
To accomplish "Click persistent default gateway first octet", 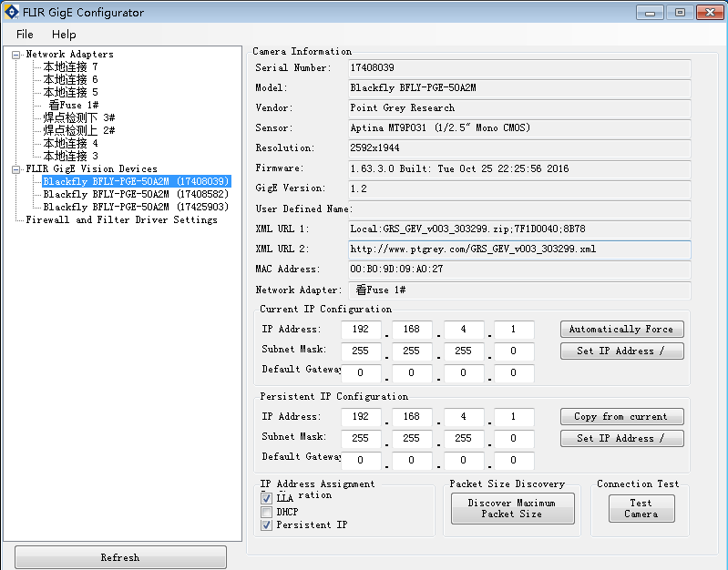I will click(361, 461).
